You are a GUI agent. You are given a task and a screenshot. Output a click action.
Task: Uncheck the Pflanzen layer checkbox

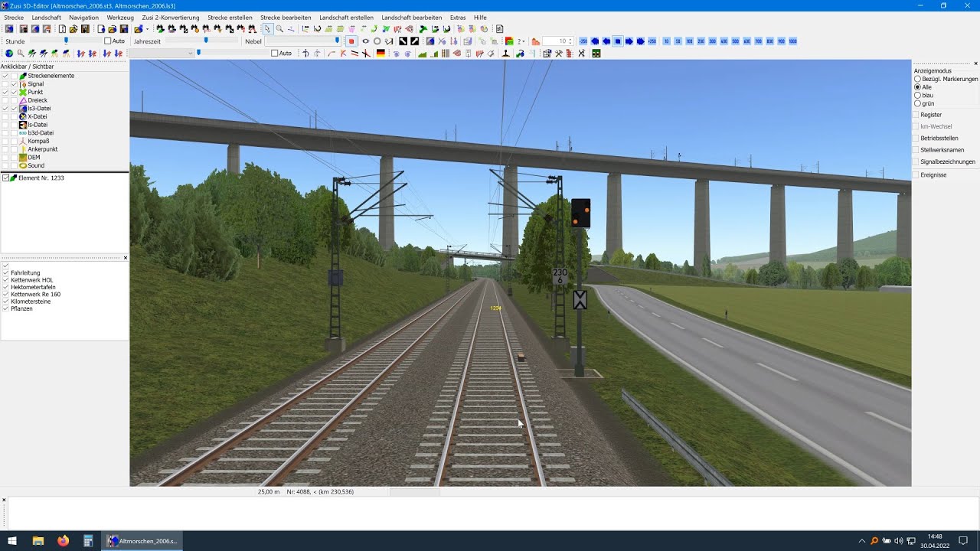5,308
